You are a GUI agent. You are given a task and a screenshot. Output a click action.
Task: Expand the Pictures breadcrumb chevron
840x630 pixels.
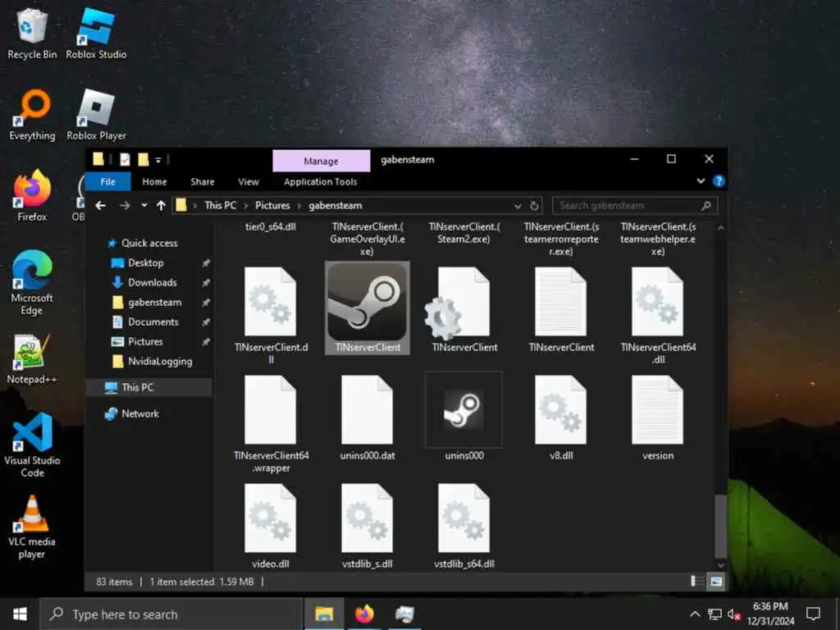[x=299, y=206]
